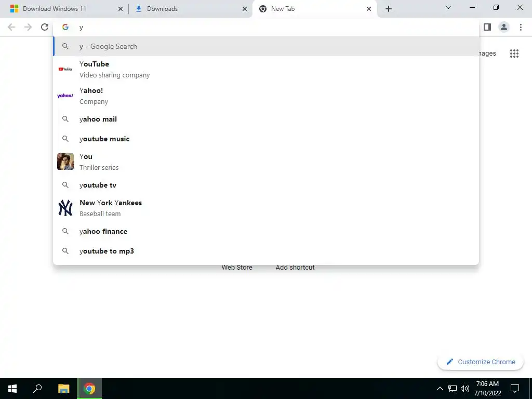Screen dimensions: 532x399
Task: Choose the YouTube video sharing company suggestion
Action: click(266, 69)
